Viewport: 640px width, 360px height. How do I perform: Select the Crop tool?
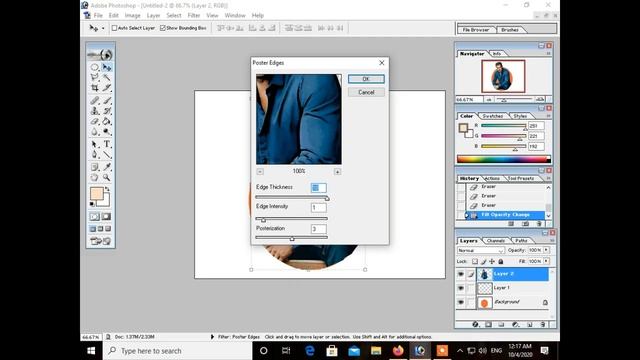point(95,88)
